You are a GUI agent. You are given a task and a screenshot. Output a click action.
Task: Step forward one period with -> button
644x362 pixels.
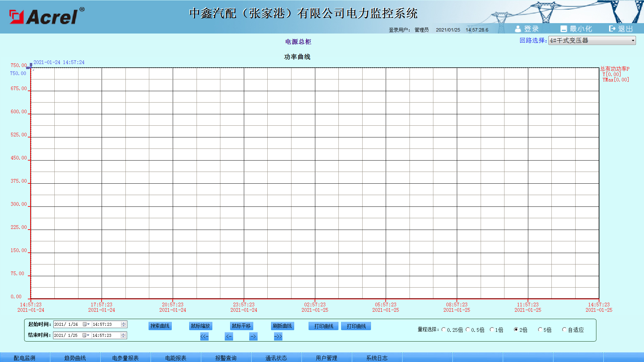pyautogui.click(x=253, y=337)
